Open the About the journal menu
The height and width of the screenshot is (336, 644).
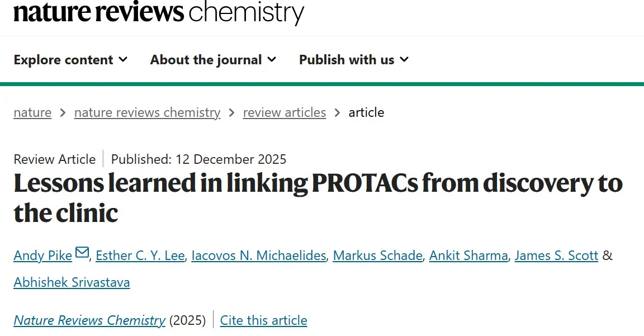[206, 60]
